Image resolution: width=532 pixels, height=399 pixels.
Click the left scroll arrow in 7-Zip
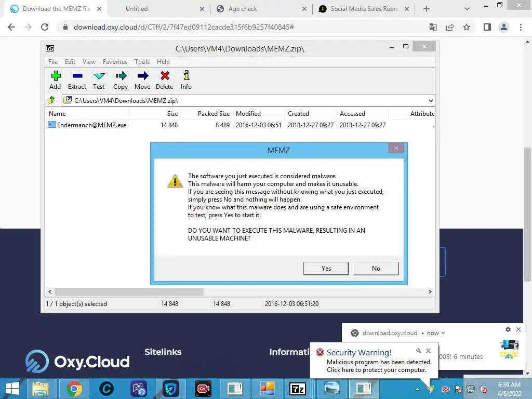coord(50,291)
